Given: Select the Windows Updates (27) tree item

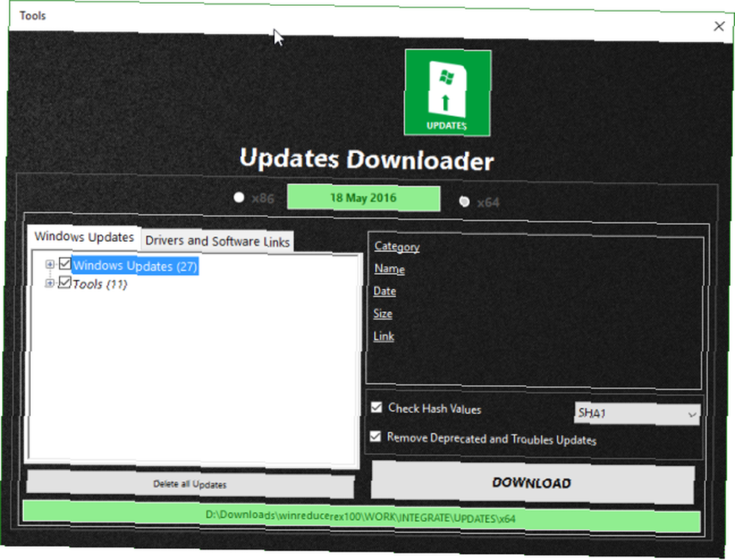Looking at the screenshot, I should pyautogui.click(x=135, y=266).
